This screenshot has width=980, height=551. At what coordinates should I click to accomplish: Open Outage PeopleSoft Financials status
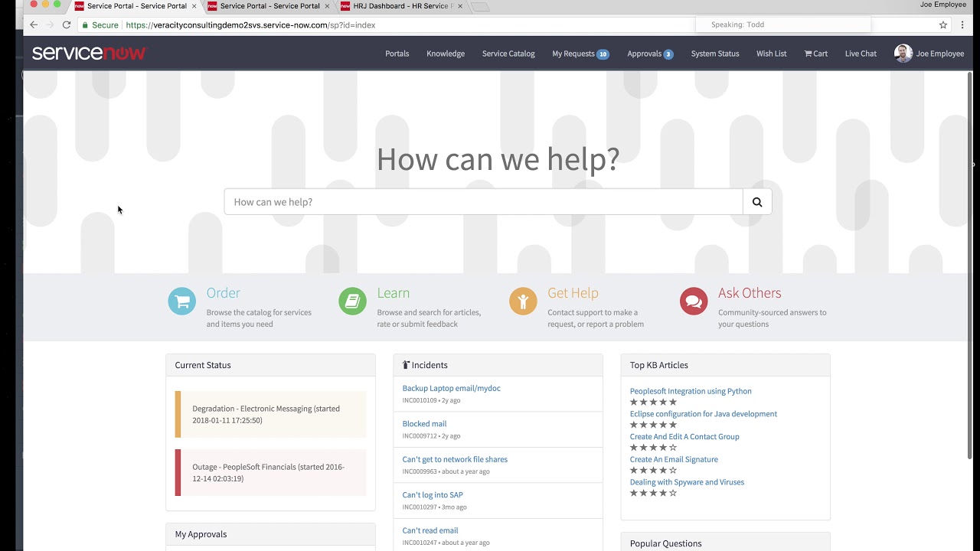pyautogui.click(x=270, y=472)
